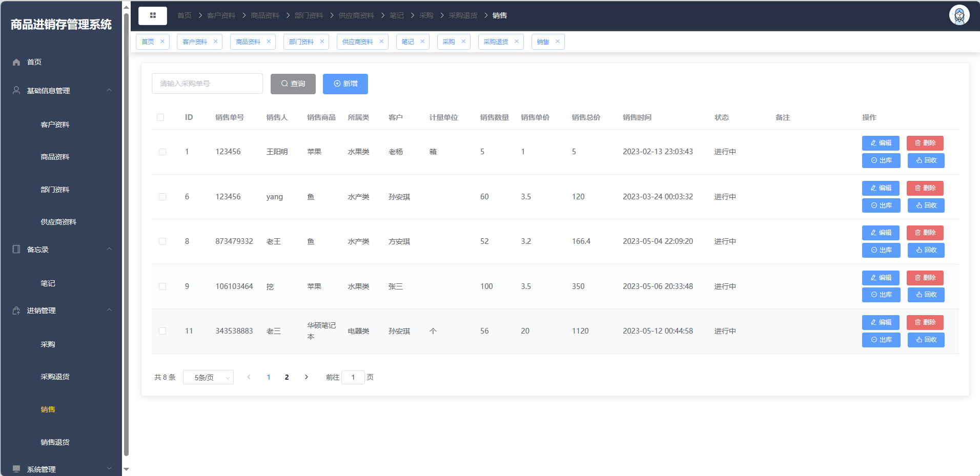Check the row with ID 1

tap(162, 152)
